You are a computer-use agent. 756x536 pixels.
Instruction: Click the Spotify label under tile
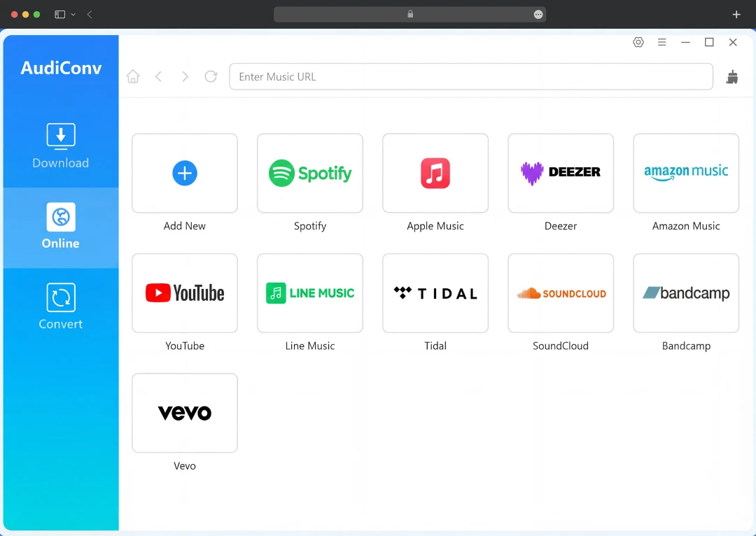tap(310, 226)
